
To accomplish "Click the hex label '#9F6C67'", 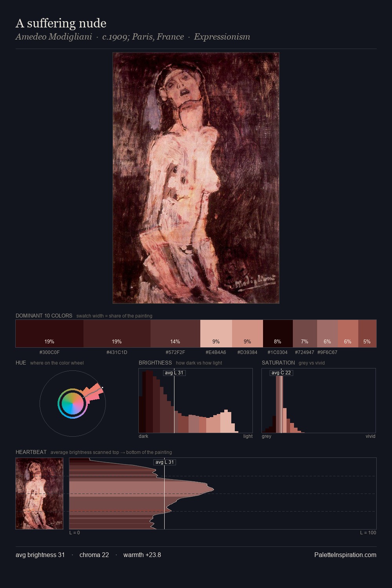I will (327, 352).
